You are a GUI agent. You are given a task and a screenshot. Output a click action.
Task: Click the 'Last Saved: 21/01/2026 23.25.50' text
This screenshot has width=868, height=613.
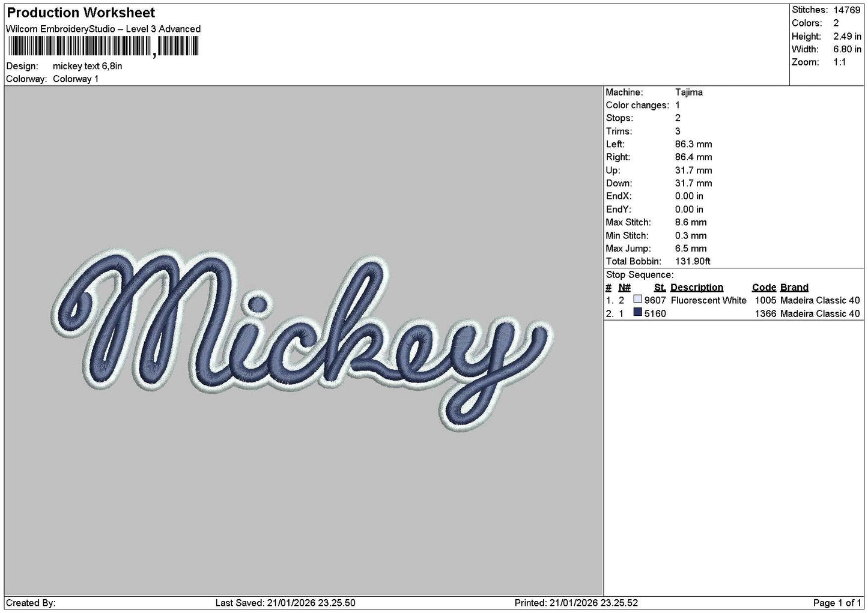pos(285,603)
